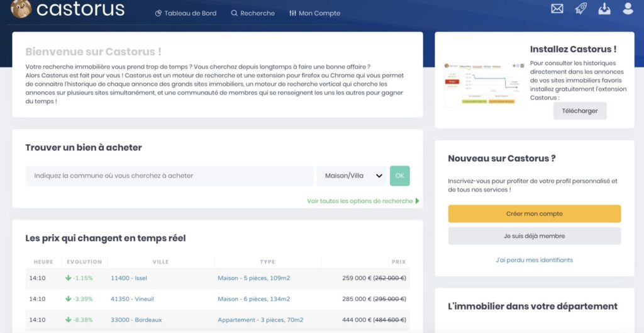The width and height of the screenshot is (644, 333).
Task: Click the Bienvenue sur Castorus heading
Action: (x=93, y=52)
